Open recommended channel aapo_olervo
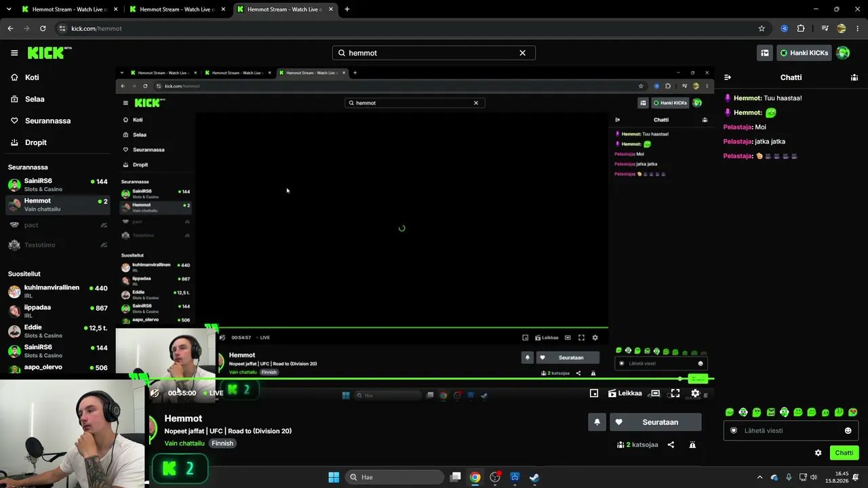The height and width of the screenshot is (488, 868). 58,368
